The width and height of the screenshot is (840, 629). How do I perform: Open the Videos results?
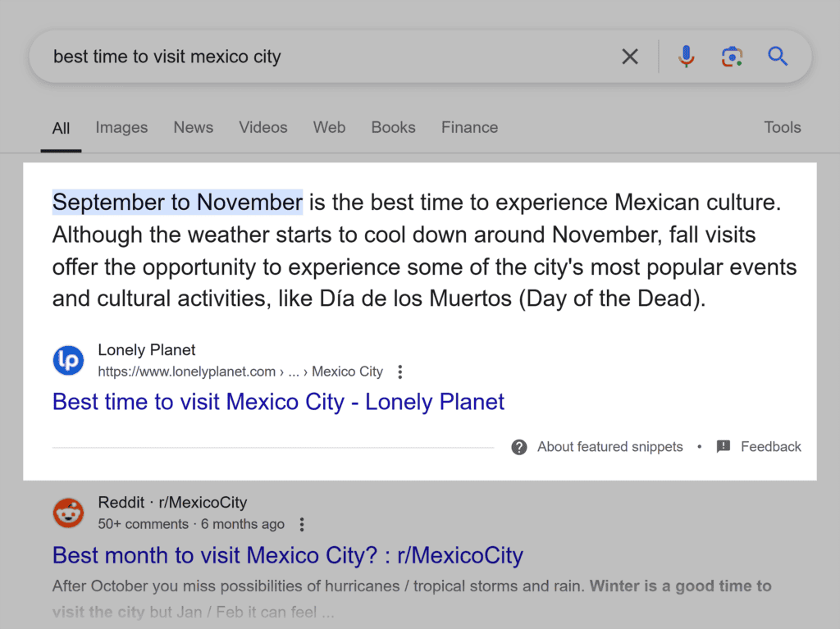tap(262, 127)
